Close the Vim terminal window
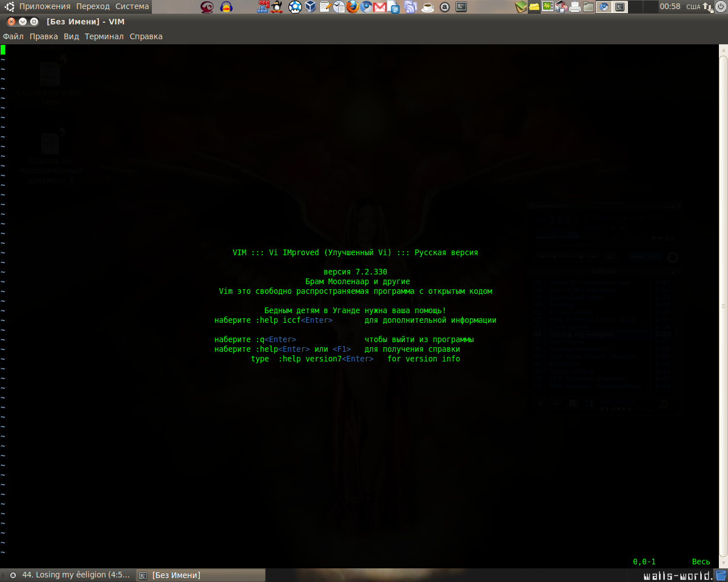The height and width of the screenshot is (582, 728). 11,22
